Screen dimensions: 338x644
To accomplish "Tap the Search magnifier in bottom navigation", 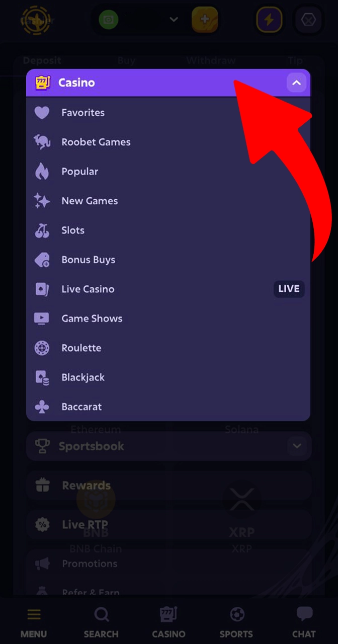I will [101, 614].
